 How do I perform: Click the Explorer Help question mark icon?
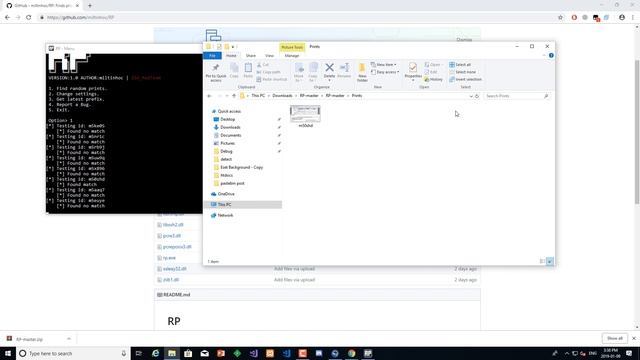click(x=551, y=56)
